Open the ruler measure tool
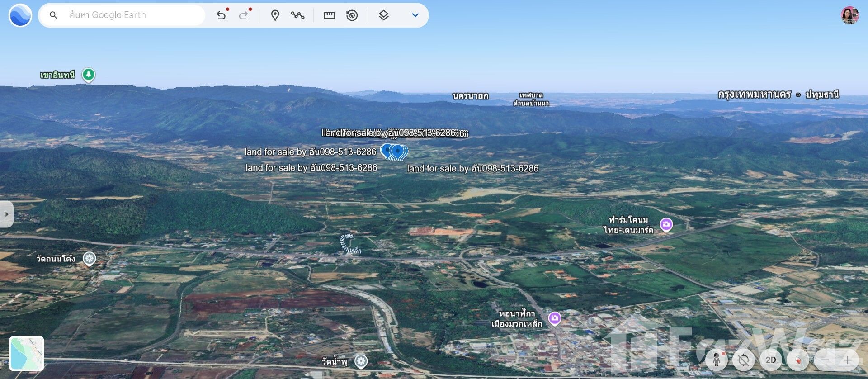This screenshot has width=868, height=379. pos(329,15)
